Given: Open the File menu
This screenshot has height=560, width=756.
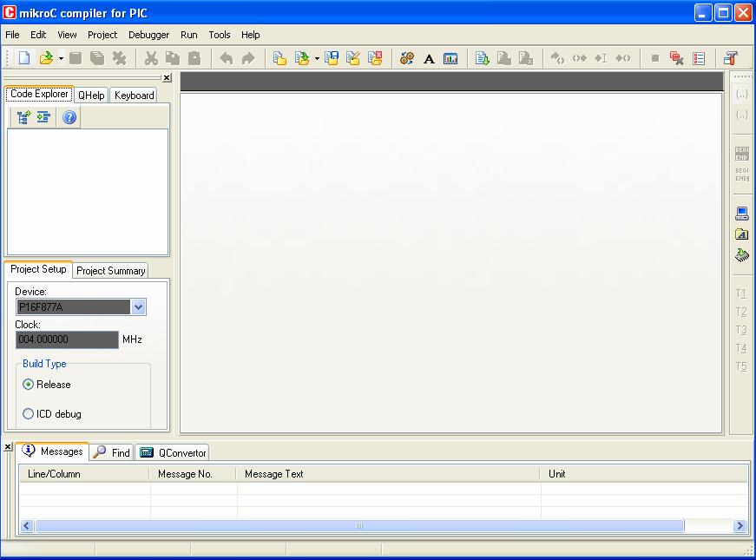Looking at the screenshot, I should pyautogui.click(x=12, y=35).
